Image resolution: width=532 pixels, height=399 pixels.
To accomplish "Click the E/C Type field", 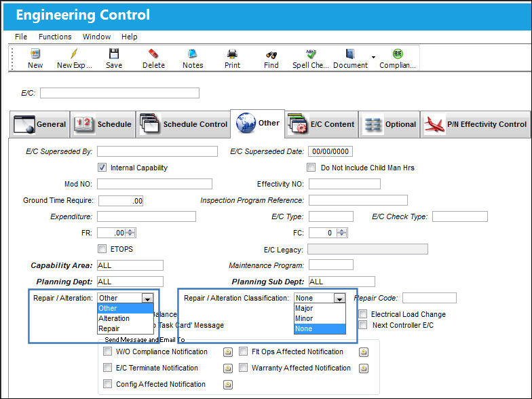I will pos(331,216).
